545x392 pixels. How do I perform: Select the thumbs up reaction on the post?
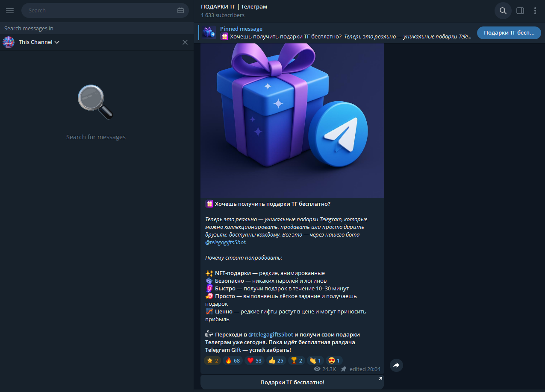pos(276,360)
